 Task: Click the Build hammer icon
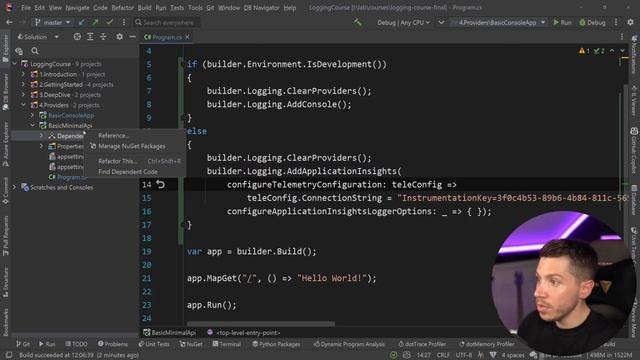(358, 22)
